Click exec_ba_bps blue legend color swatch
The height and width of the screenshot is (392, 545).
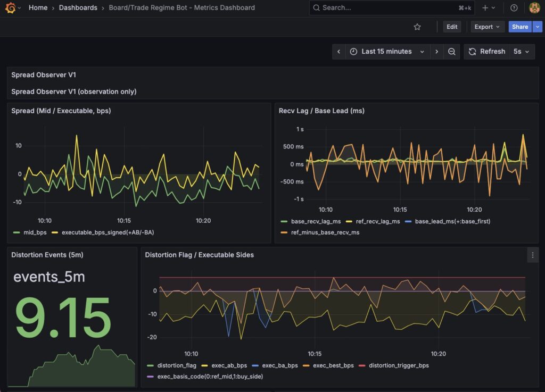tap(255, 365)
